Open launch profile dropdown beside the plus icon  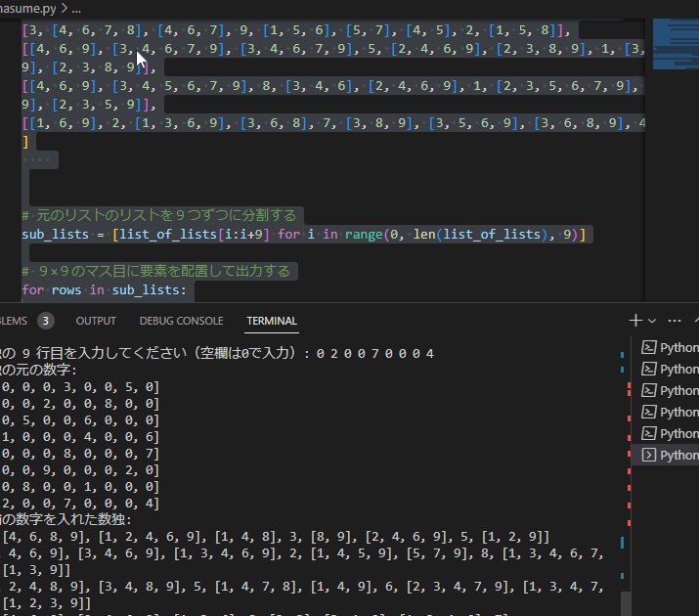[x=653, y=320]
